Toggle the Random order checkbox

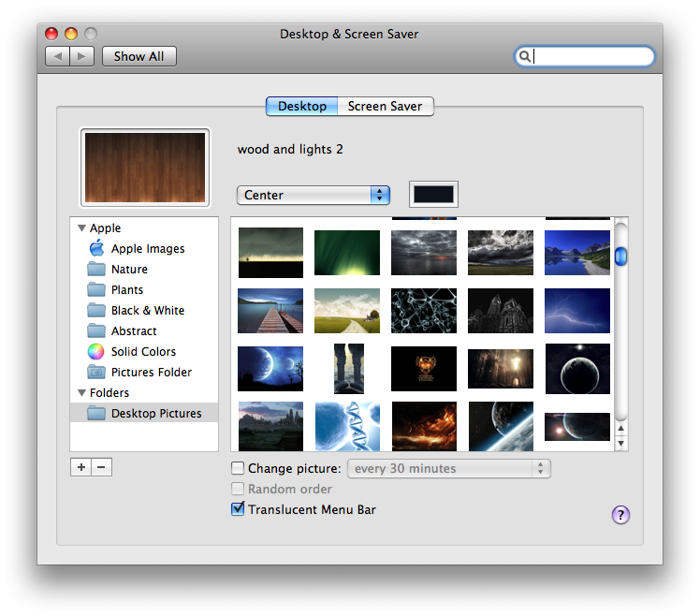(x=238, y=489)
